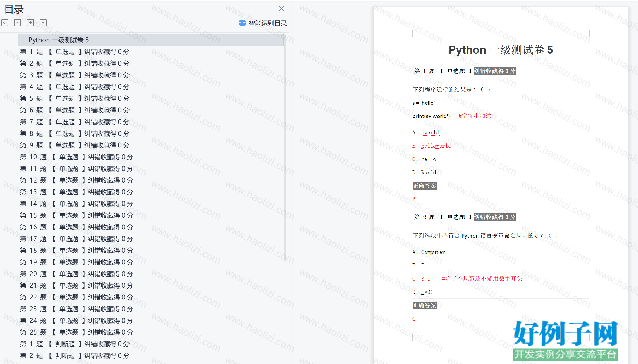Select outline entry 第 5 题 【单选题】

pos(75,99)
